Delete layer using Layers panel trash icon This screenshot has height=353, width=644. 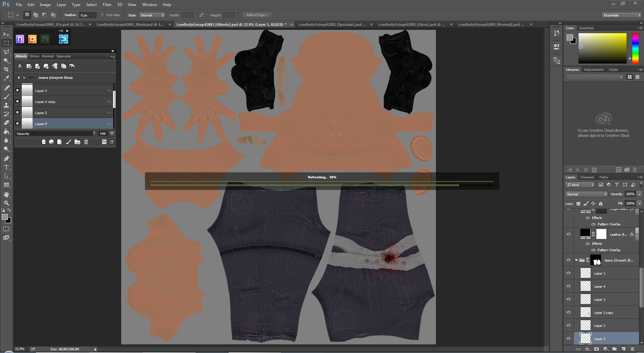pos(632,349)
